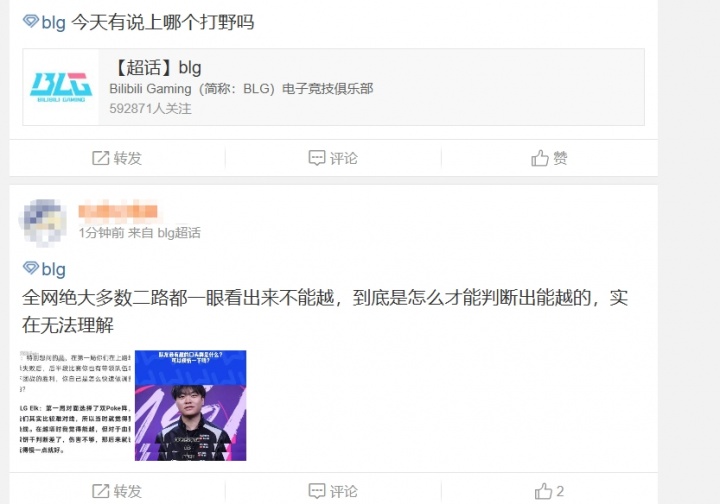Click 评论 label in the second post

pyautogui.click(x=343, y=491)
